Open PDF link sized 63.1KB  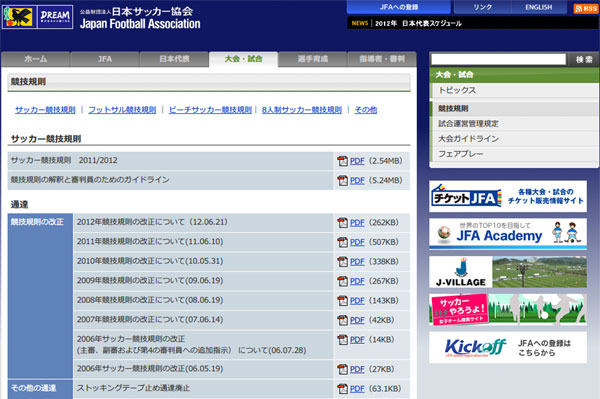tap(357, 389)
